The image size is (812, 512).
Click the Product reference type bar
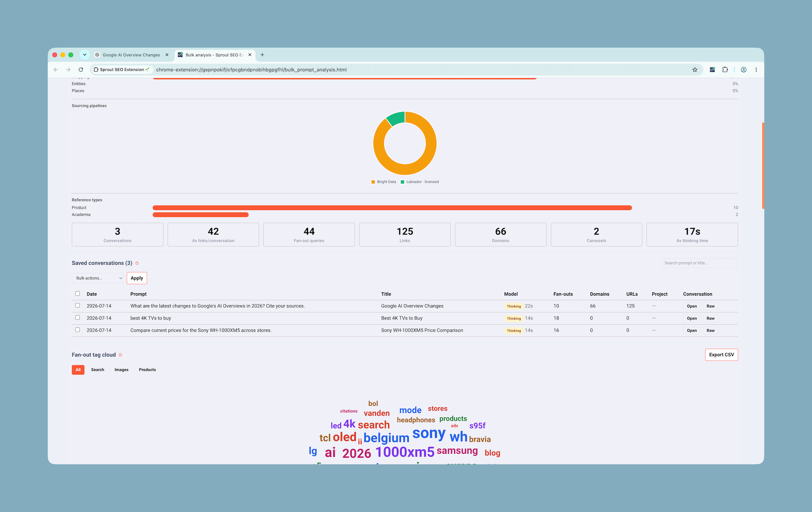(x=392, y=208)
